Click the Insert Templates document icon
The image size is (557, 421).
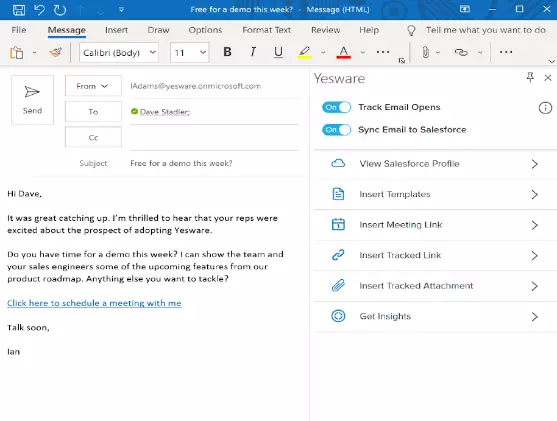[338, 194]
